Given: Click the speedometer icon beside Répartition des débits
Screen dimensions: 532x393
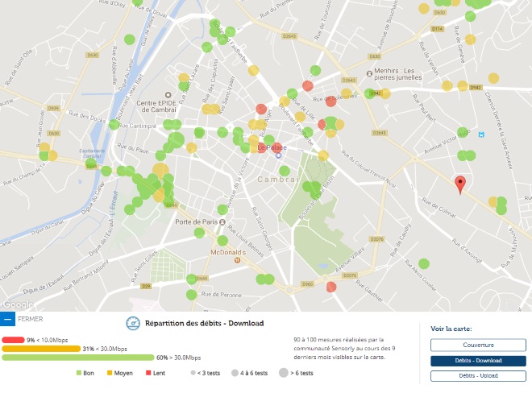Looking at the screenshot, I should 132,323.
